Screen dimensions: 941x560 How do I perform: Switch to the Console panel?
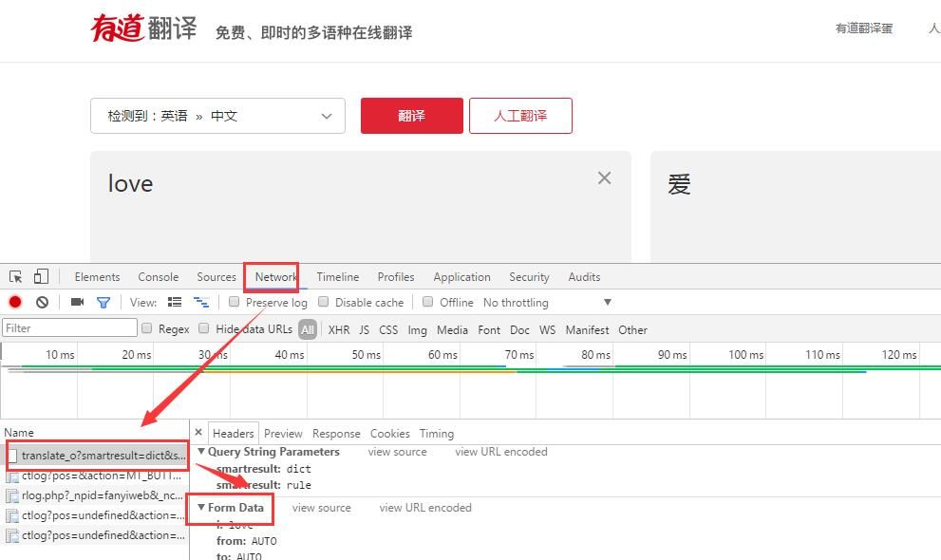point(158,276)
